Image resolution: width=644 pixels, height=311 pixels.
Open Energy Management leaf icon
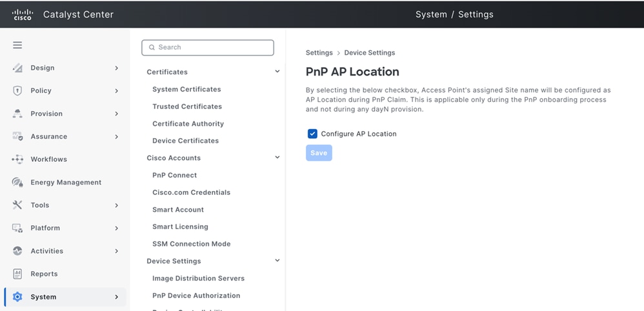pos(17,183)
